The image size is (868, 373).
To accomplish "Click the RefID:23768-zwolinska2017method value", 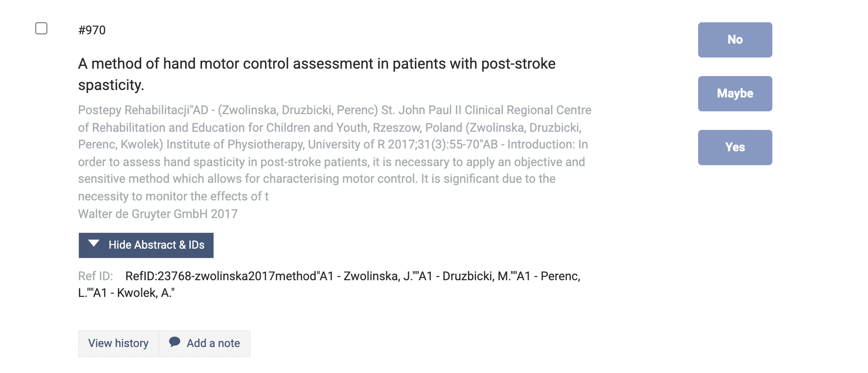I will click(x=221, y=276).
